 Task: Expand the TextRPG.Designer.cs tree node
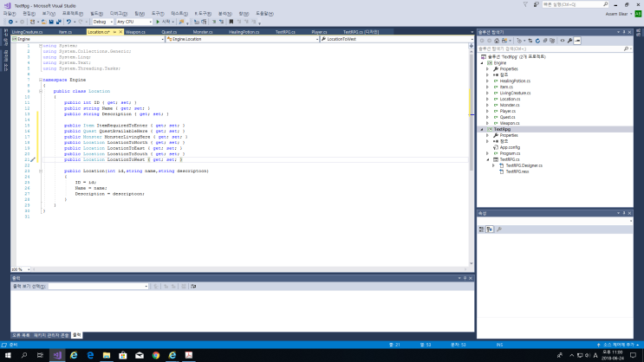coord(494,165)
